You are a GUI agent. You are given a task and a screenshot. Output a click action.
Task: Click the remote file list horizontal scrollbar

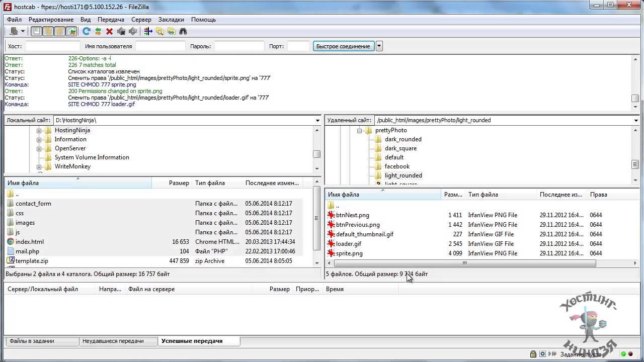464,263
